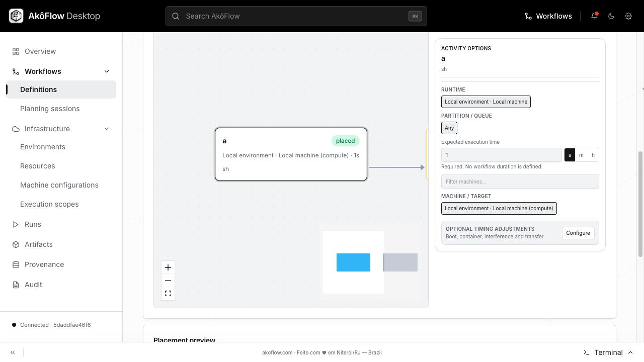Screen dimensions: 644x362
Task: Open settings gear icon
Action: pyautogui.click(x=628, y=16)
